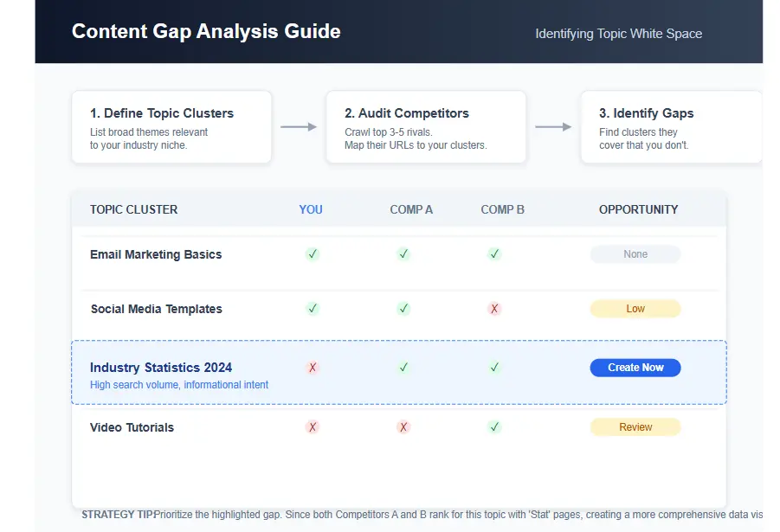Click the arrow between Define Topic Clusters and Audit Competitors
Screen dimensions: 780x532
(298, 125)
